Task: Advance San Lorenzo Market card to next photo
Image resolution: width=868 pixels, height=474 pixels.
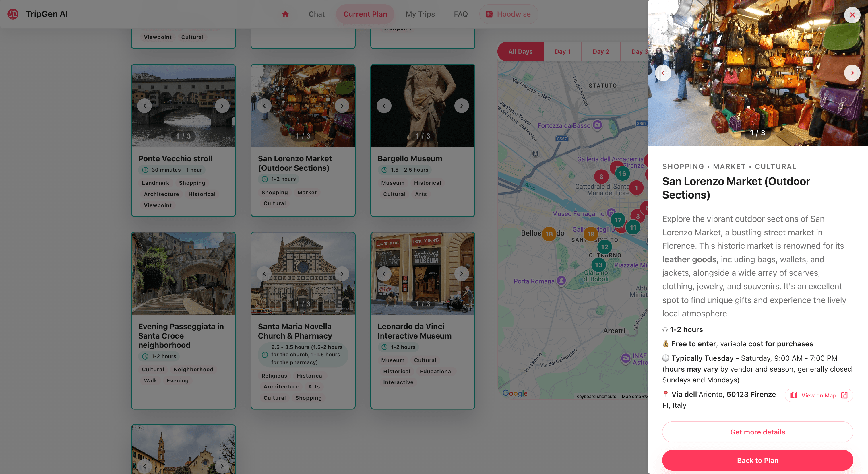Action: point(342,106)
